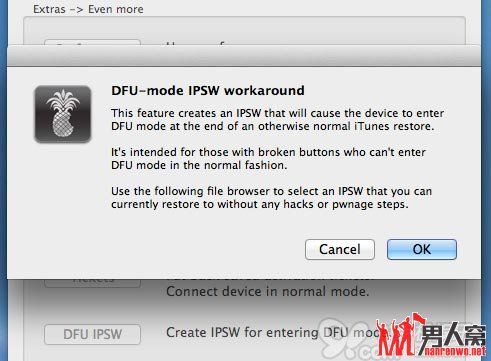
Task: Click the redsn0w pineapple icon in the dialog
Action: tap(63, 114)
